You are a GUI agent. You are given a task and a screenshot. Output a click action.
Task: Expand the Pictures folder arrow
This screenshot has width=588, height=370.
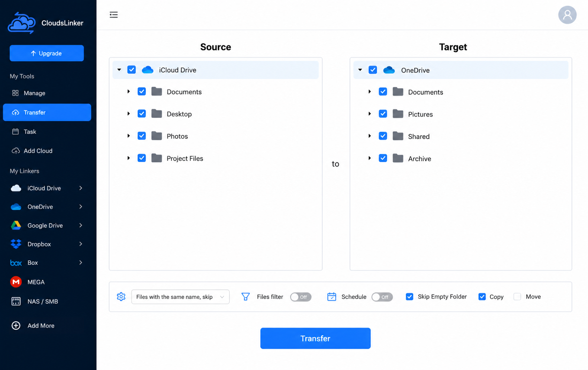tap(370, 114)
